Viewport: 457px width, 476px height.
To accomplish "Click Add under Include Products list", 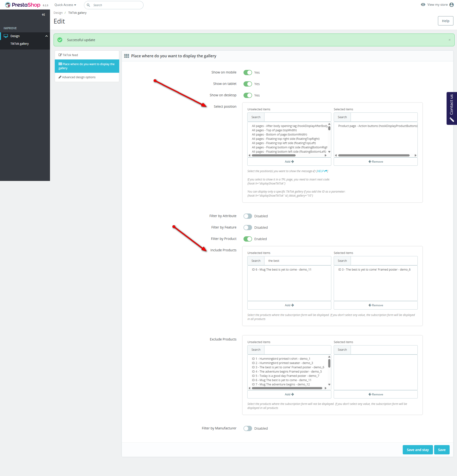I will [x=289, y=305].
